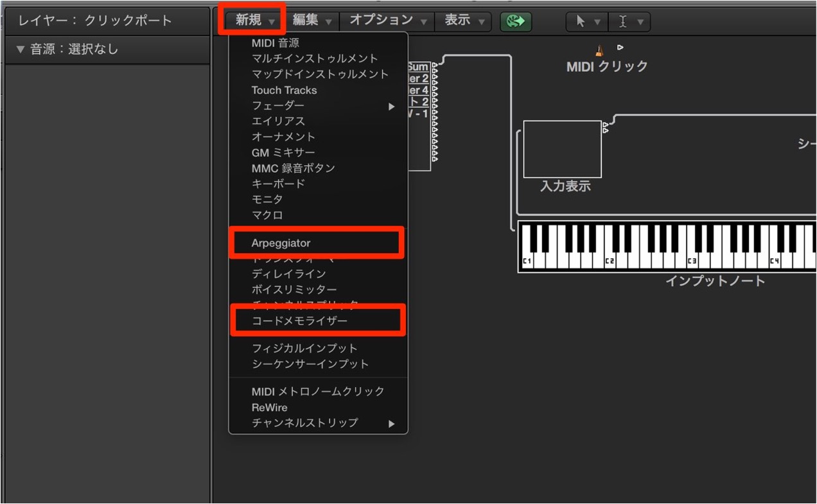Open the 表示 menu
The height and width of the screenshot is (504, 817).
[462, 21]
